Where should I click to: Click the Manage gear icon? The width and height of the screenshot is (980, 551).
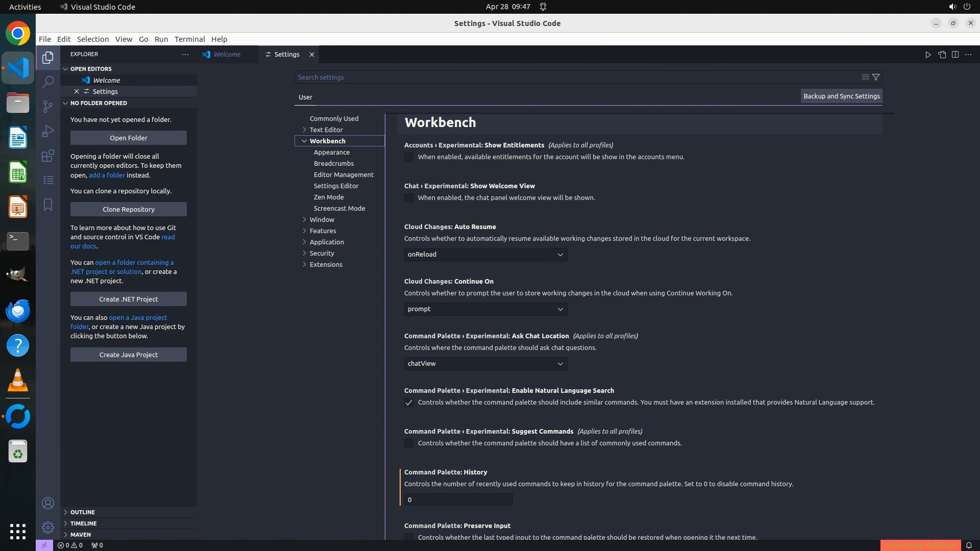pos(48,527)
